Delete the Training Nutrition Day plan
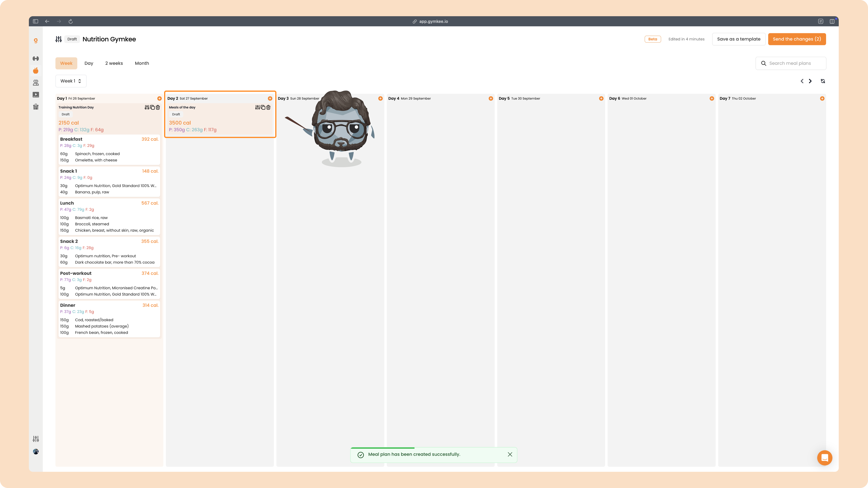This screenshot has height=488, width=868. click(158, 107)
